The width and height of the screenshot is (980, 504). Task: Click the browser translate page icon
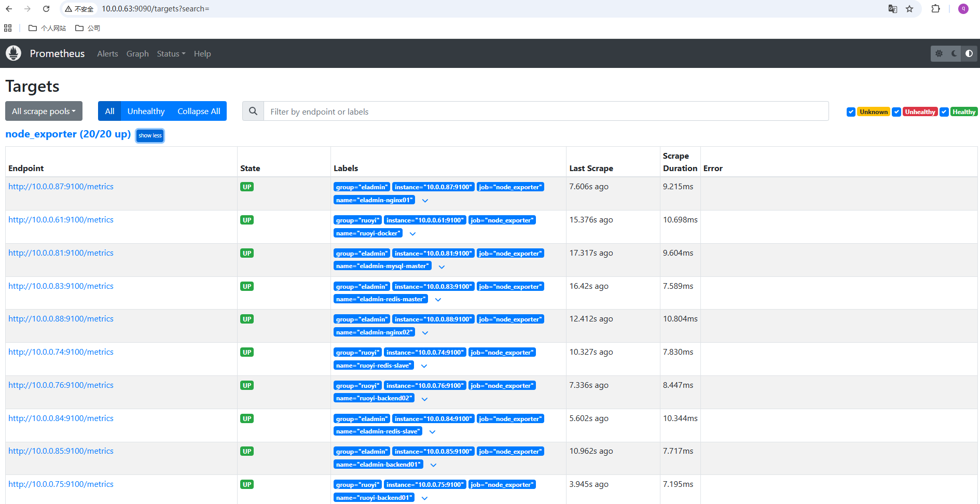pos(893,9)
